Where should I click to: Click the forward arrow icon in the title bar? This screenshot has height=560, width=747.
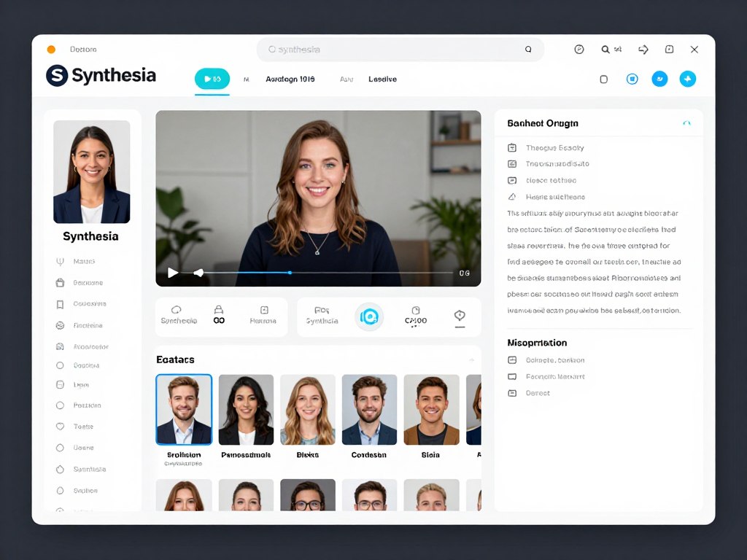pyautogui.click(x=643, y=50)
